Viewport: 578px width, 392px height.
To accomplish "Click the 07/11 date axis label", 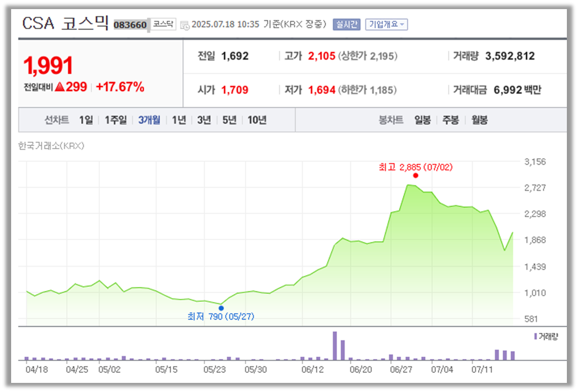I will tap(482, 370).
